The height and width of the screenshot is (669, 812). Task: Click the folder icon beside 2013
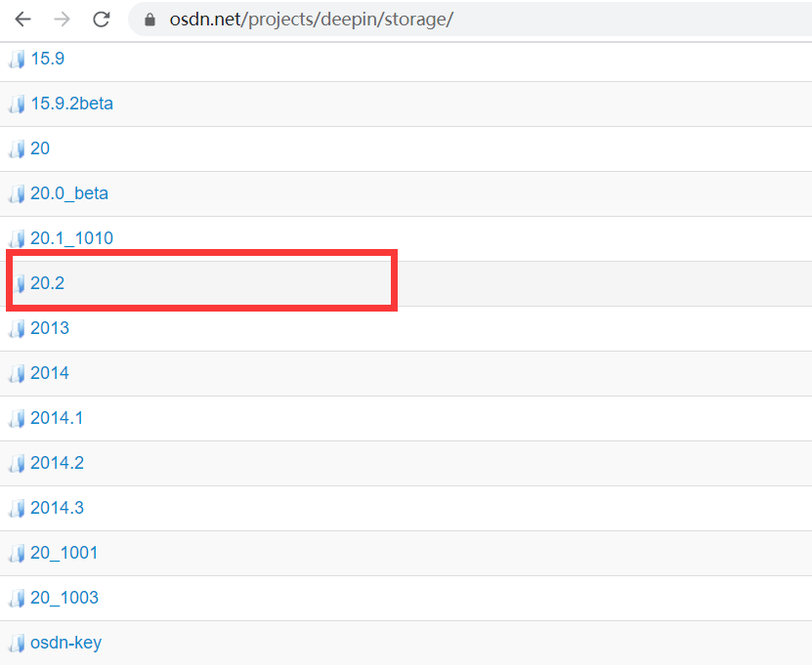tap(17, 329)
